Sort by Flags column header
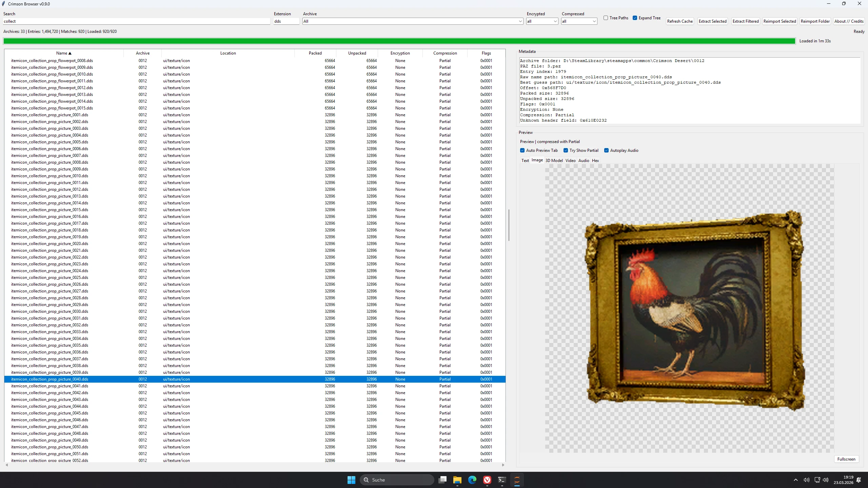The image size is (868, 488). [486, 53]
